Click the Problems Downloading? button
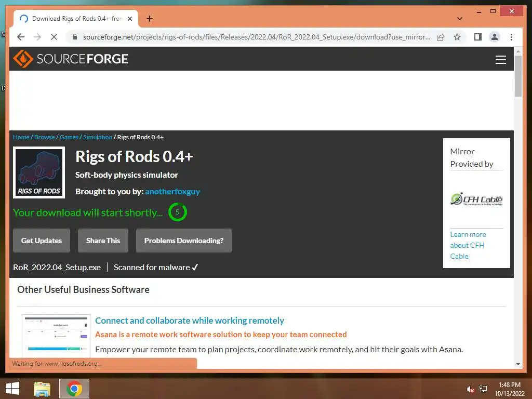Screen dimensions: 532x399 tap(184, 241)
